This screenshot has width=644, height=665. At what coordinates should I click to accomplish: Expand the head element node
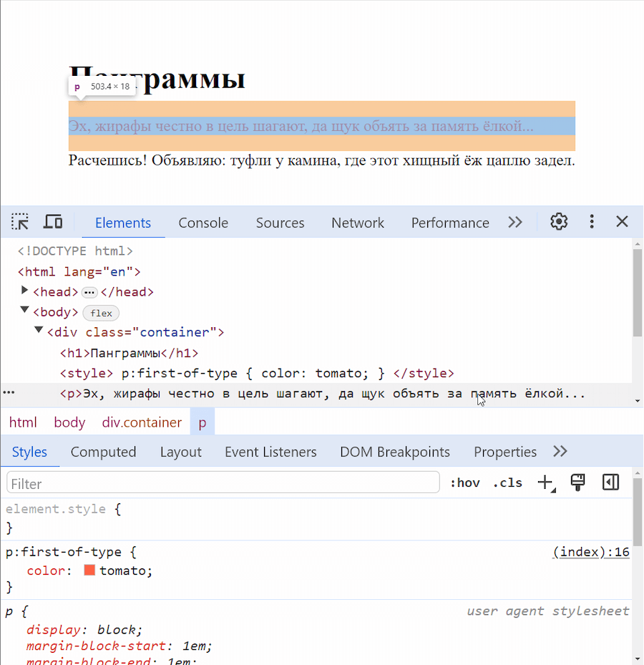(24, 291)
